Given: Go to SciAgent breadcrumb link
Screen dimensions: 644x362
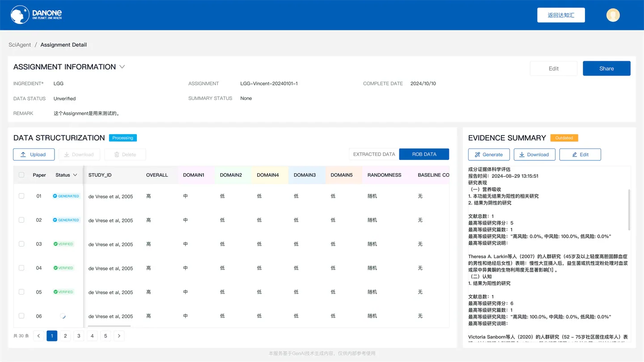Looking at the screenshot, I should click(20, 45).
